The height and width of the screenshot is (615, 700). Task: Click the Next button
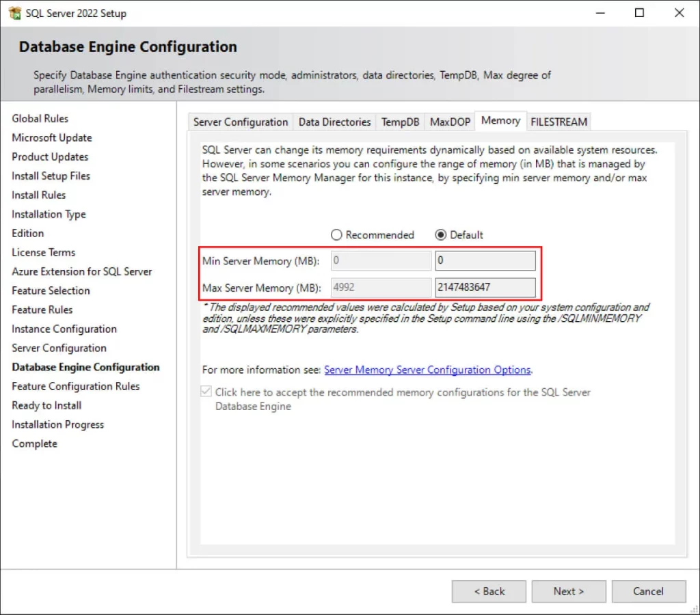568,591
